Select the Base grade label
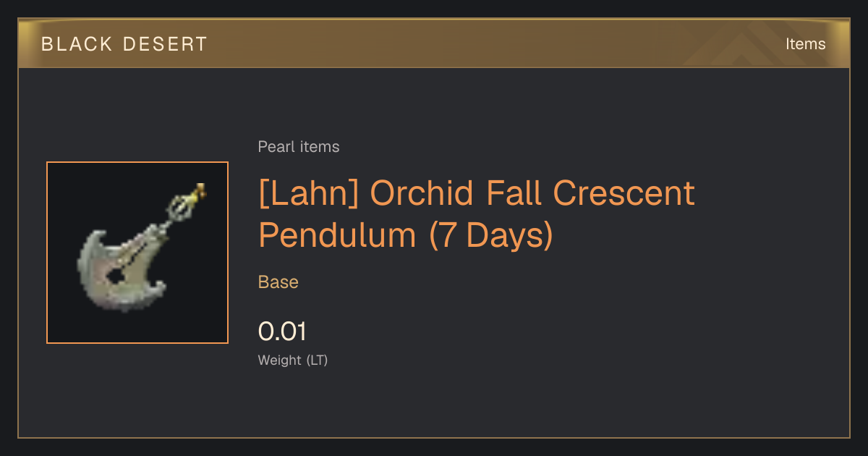This screenshot has width=868, height=456. tap(278, 282)
